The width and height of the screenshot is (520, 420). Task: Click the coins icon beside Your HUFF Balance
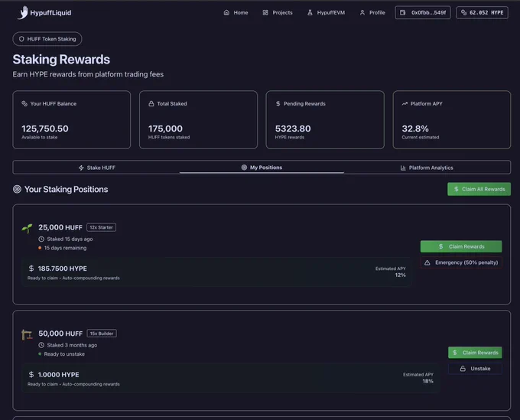point(24,103)
